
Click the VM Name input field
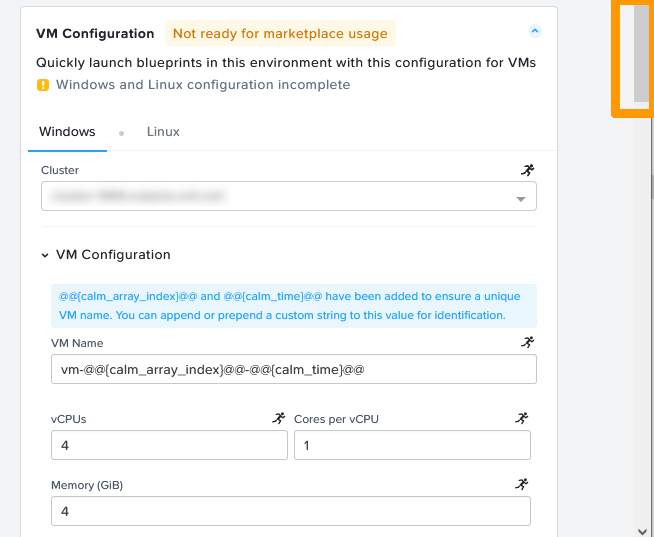coord(294,369)
